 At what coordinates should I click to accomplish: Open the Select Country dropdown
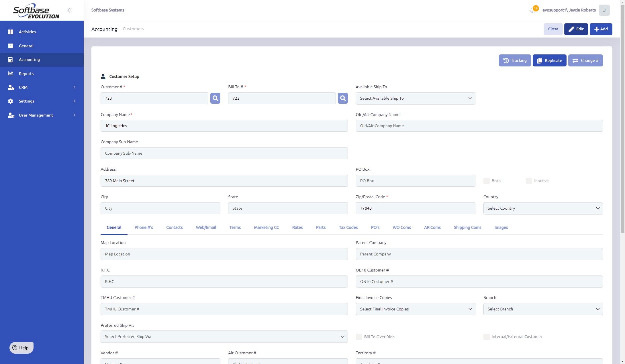(543, 208)
